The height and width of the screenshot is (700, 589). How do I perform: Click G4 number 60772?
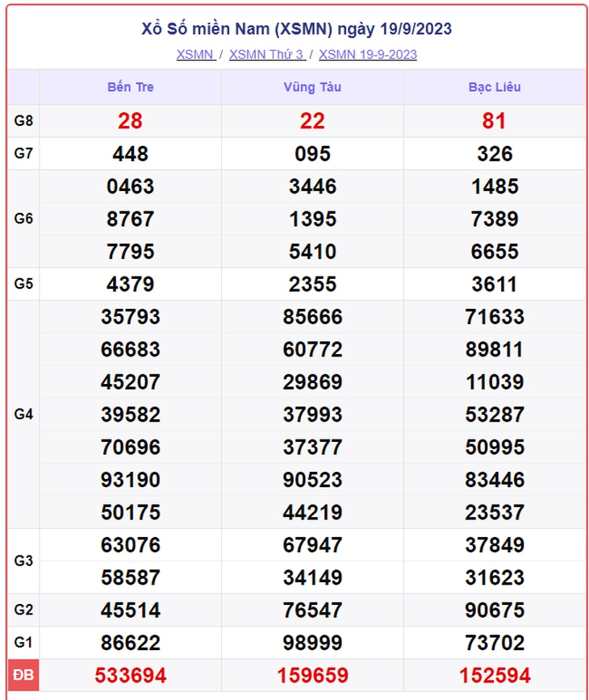click(x=312, y=349)
